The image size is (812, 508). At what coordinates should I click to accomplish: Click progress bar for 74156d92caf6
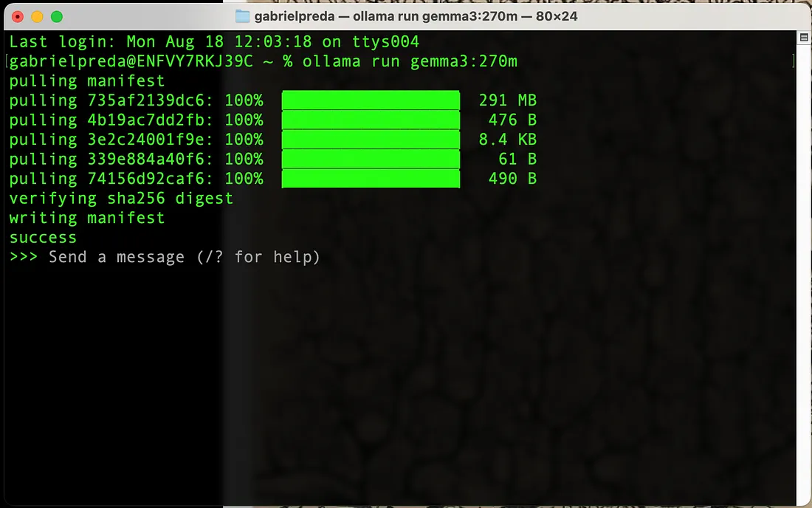pos(371,179)
